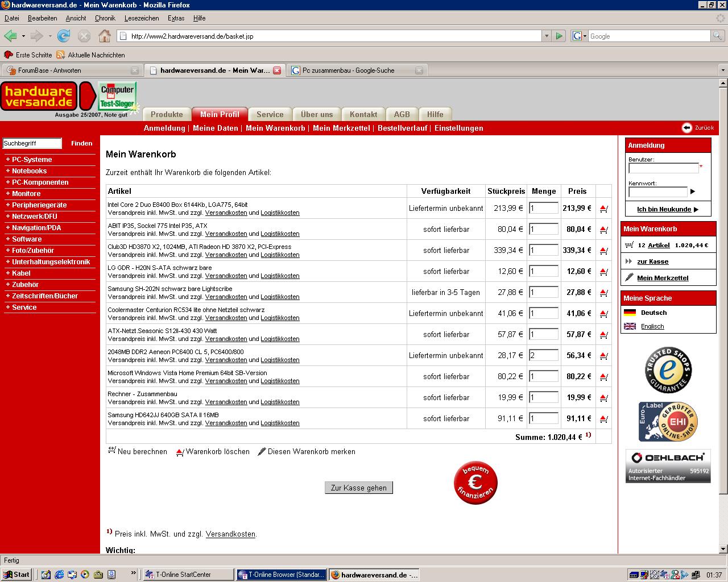Remove Intel Core 2 Duo E8400 from cart
728x582 pixels.
click(603, 209)
